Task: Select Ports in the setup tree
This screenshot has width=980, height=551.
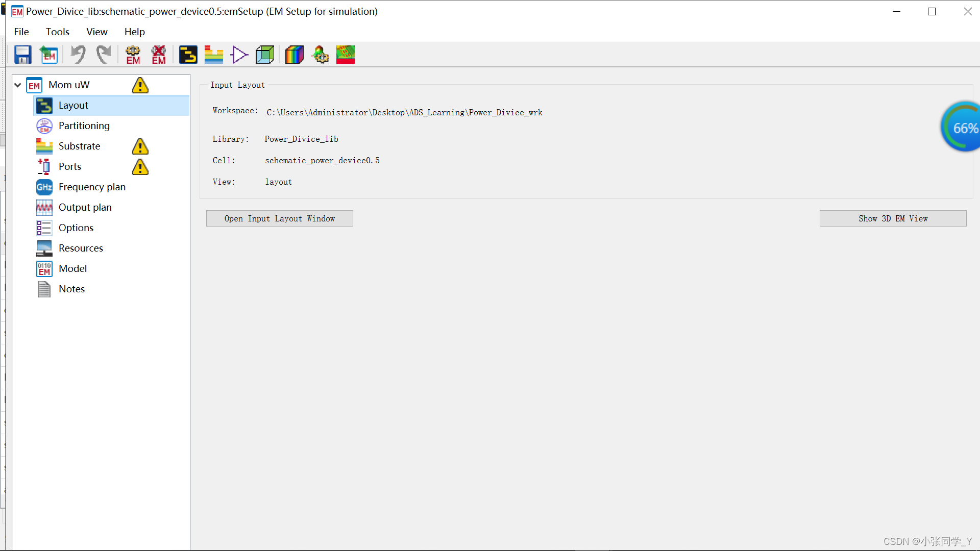Action: [x=70, y=167]
